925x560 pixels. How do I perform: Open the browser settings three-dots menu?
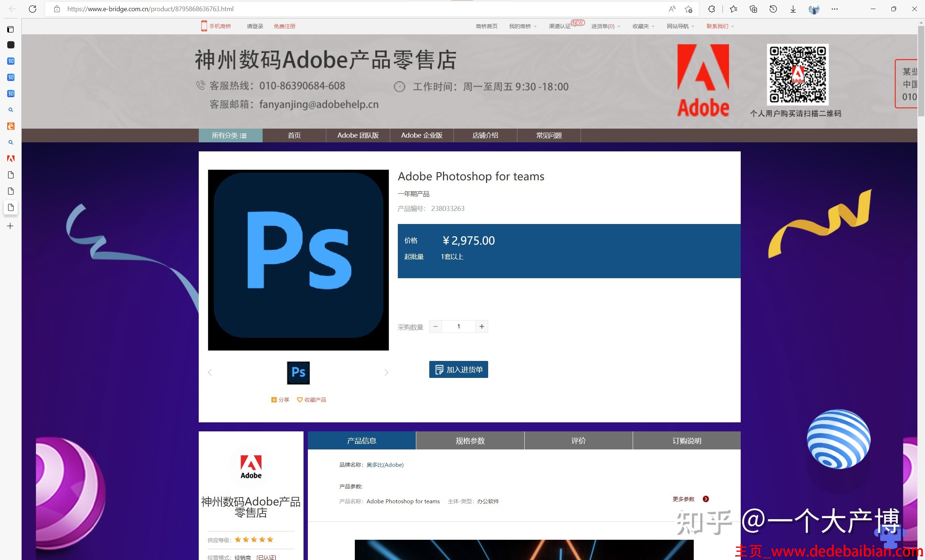click(x=834, y=9)
